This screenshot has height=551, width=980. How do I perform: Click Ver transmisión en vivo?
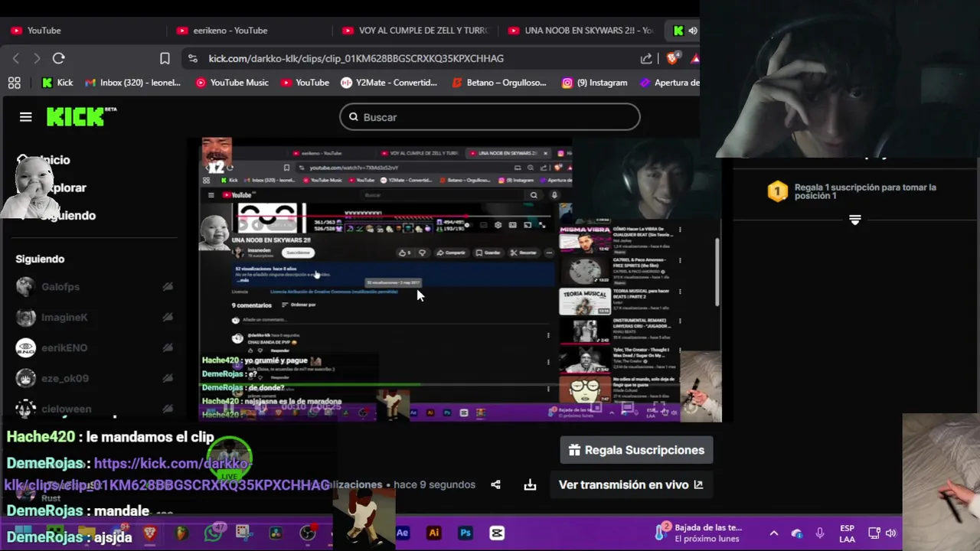click(631, 484)
